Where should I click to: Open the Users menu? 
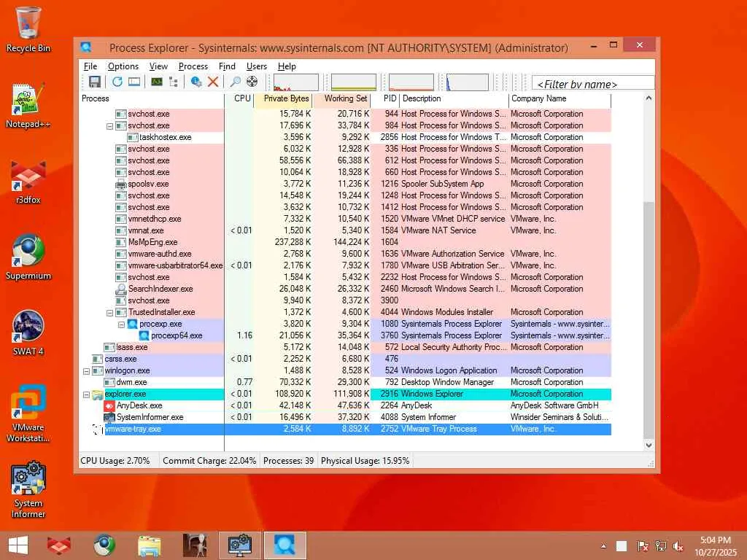click(x=256, y=66)
